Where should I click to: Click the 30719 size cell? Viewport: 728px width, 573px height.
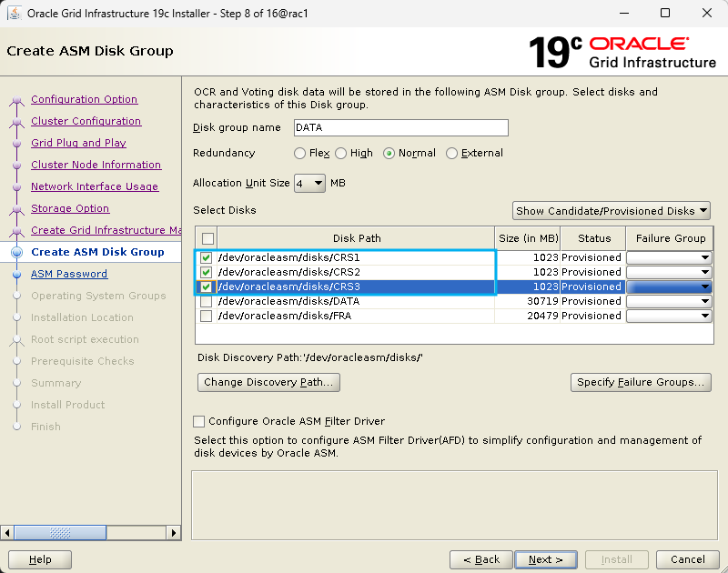(528, 301)
